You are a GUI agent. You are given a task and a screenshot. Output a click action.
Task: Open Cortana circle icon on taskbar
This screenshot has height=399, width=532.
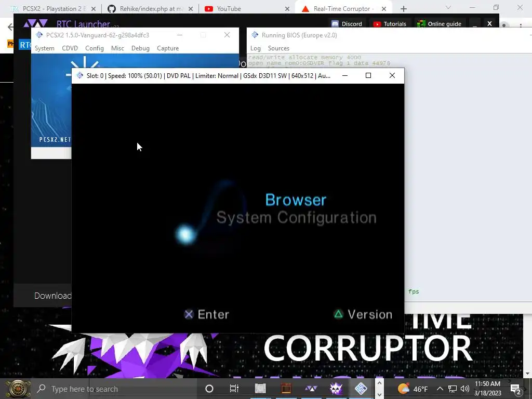tap(209, 389)
